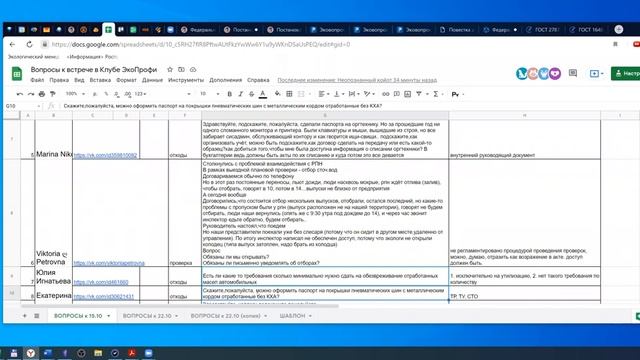Click the print icon
This screenshot has height=360, width=640.
tap(42, 94)
